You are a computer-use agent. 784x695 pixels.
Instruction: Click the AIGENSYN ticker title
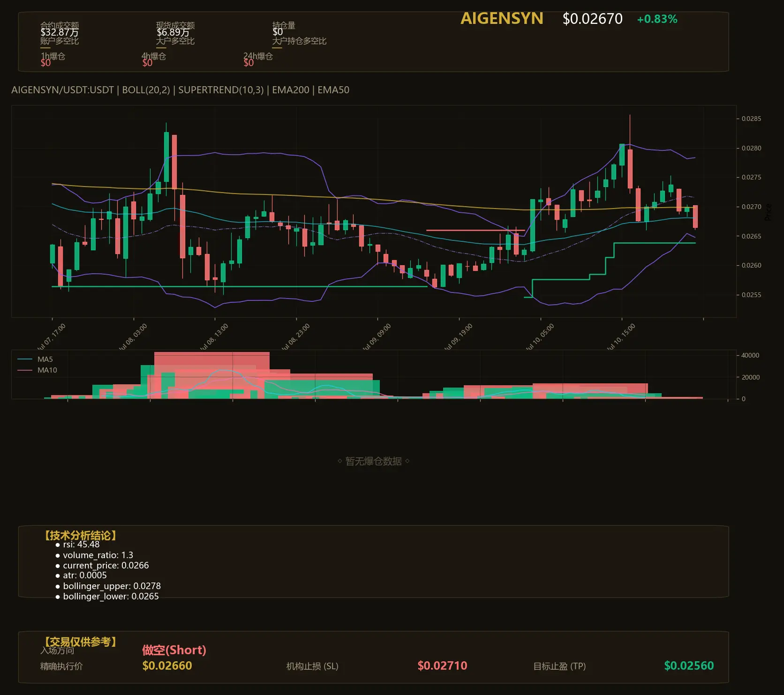(502, 18)
